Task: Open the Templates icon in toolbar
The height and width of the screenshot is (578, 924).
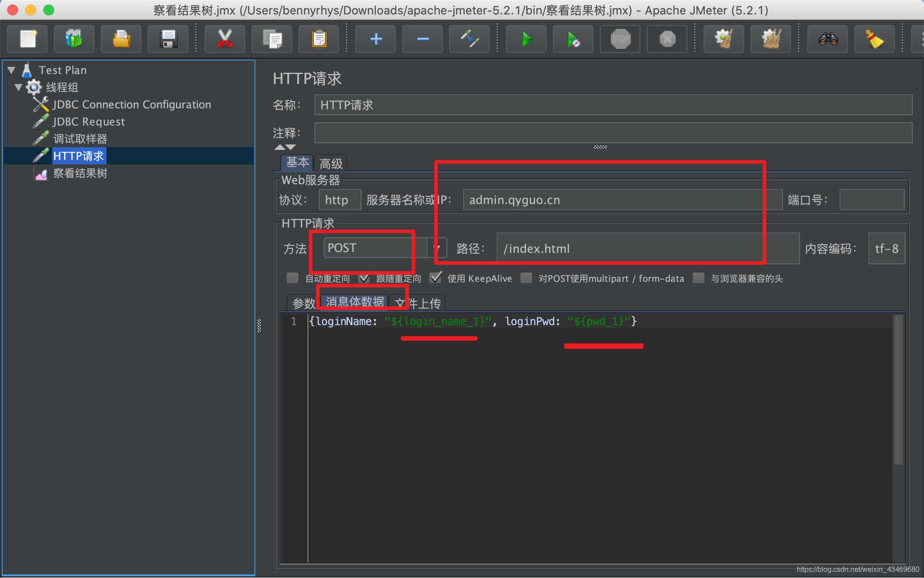Action: pyautogui.click(x=74, y=39)
